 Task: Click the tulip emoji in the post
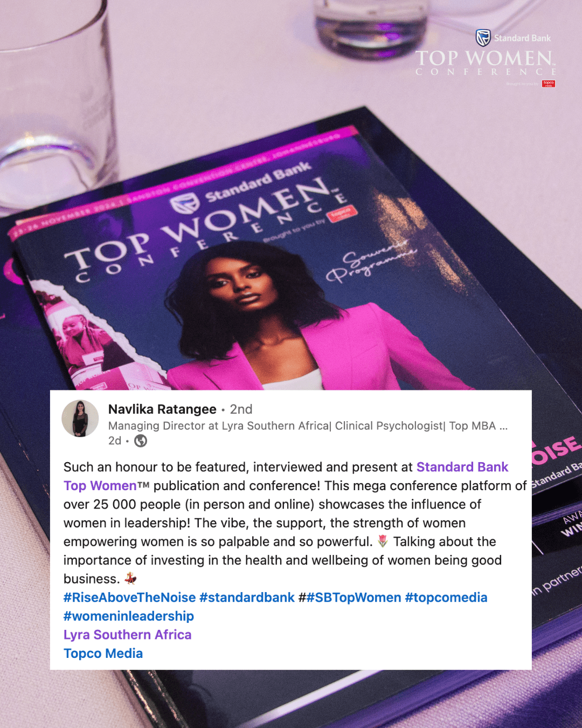pos(383,541)
